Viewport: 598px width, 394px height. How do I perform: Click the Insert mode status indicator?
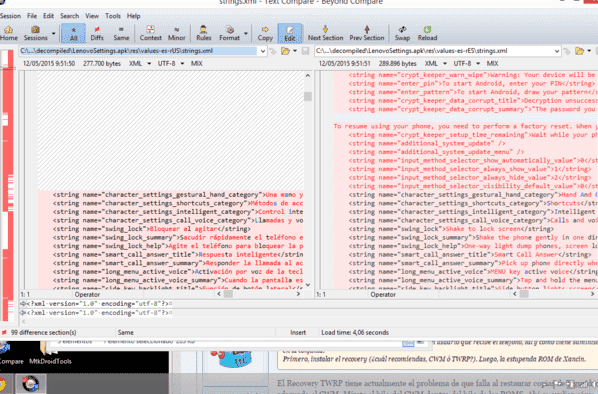298,333
